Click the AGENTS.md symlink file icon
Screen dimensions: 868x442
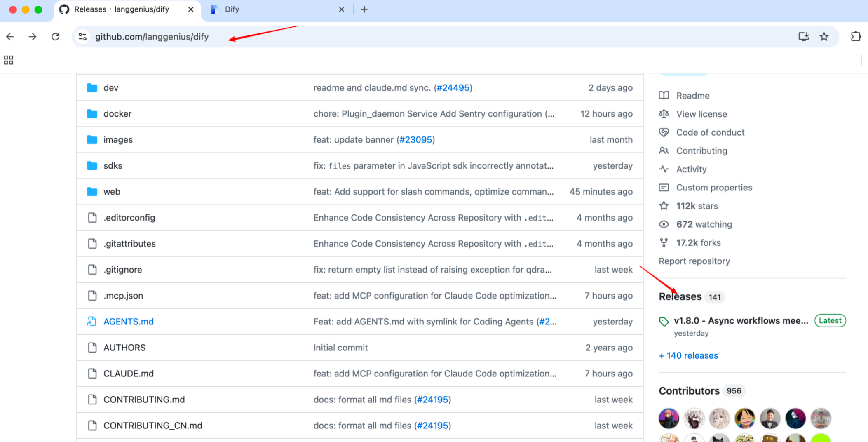coord(92,322)
